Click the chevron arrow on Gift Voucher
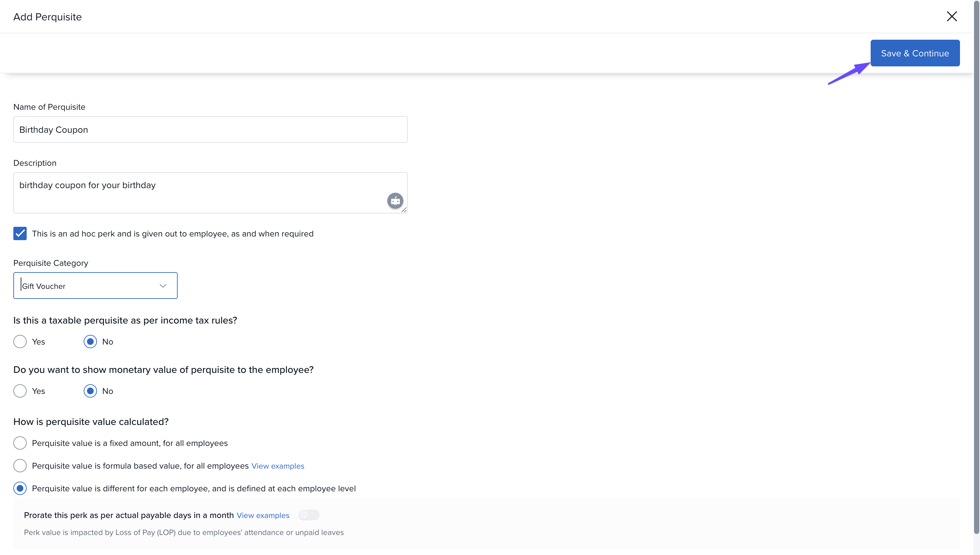The image size is (980, 555). 163,286
